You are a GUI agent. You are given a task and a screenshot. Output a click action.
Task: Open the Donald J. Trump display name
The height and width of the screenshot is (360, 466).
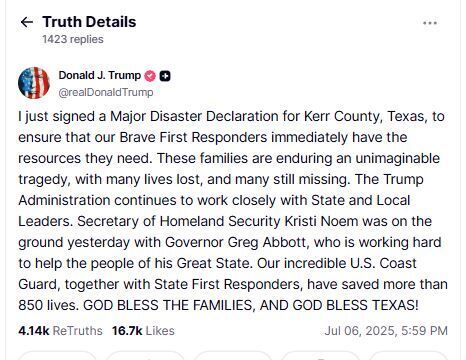coord(100,75)
